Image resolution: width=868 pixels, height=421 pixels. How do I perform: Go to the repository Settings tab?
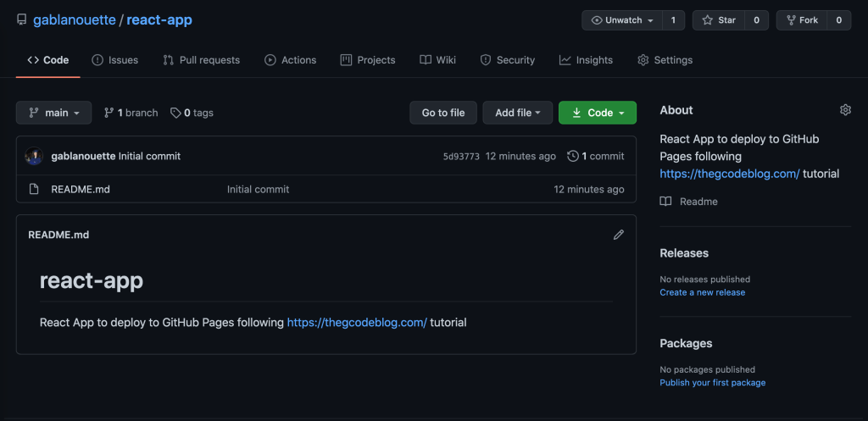[665, 60]
